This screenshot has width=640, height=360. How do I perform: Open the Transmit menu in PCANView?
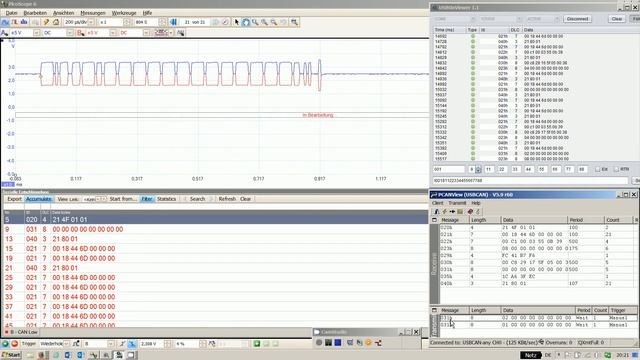point(457,203)
